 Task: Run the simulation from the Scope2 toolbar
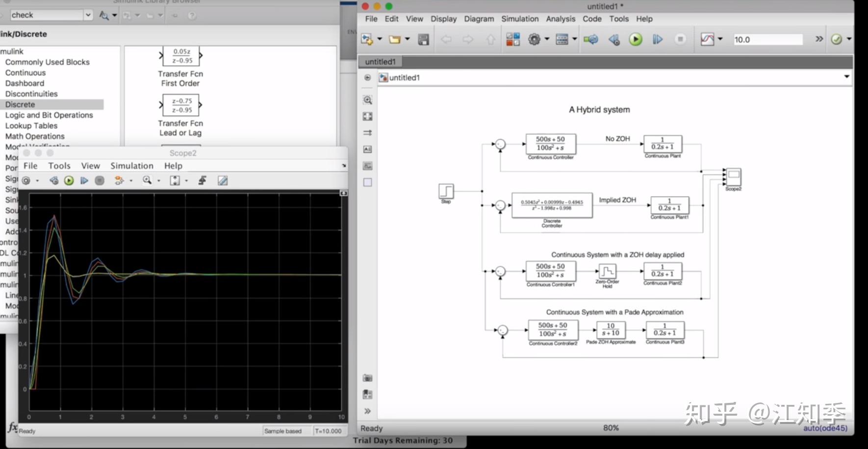pos(69,180)
